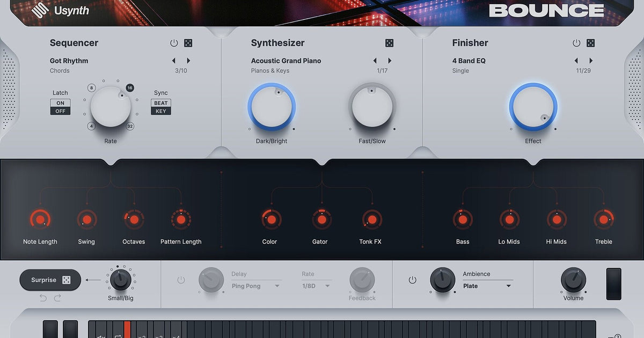Viewport: 644px width, 338px height.
Task: Click the output level meter beside Volume
Action: [x=613, y=284]
